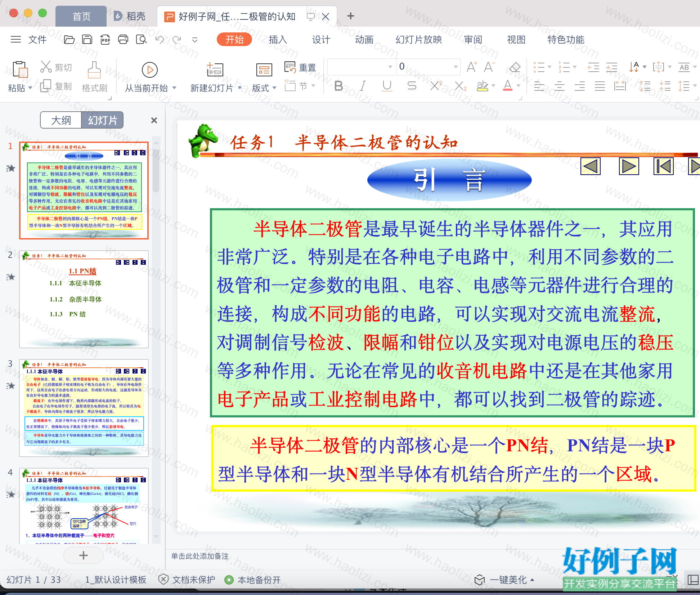Open the 视图 tab

click(516, 40)
